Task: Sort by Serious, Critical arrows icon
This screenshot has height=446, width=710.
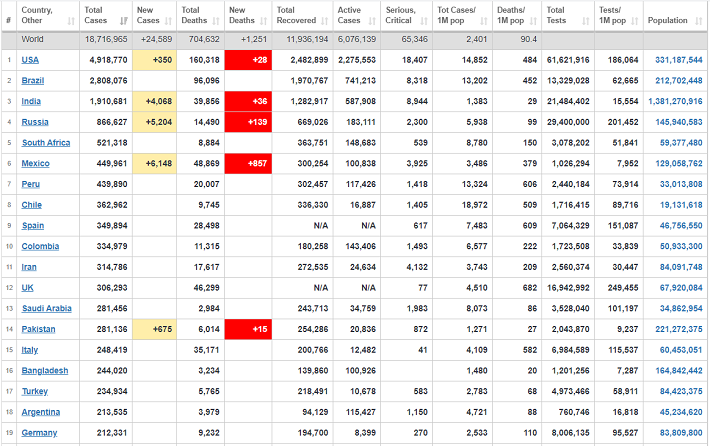Action: click(424, 21)
